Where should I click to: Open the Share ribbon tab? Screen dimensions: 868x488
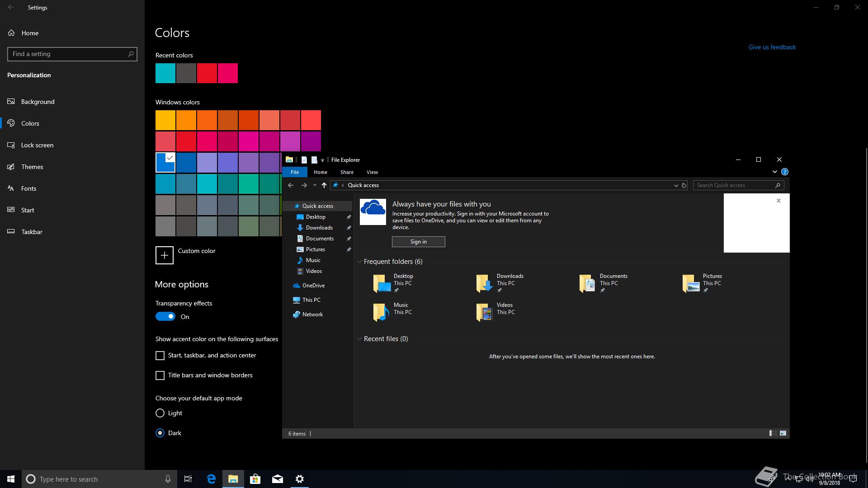[x=347, y=172]
